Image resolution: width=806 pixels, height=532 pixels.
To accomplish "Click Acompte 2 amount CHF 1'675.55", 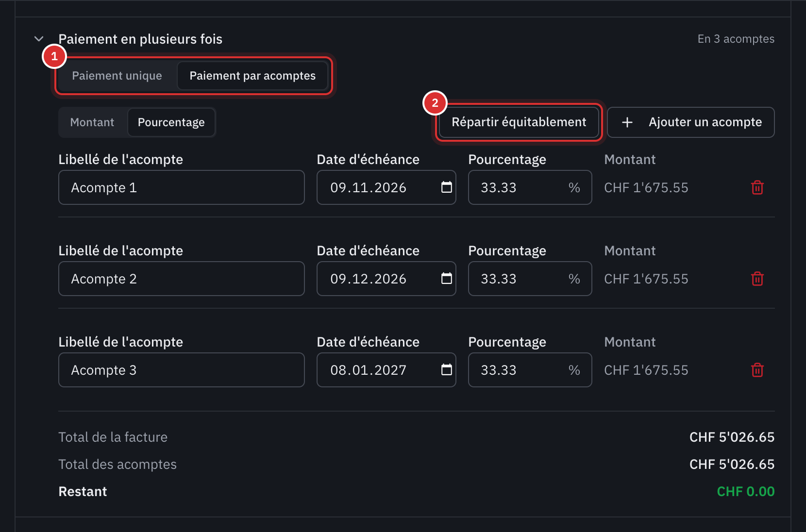I will point(646,279).
